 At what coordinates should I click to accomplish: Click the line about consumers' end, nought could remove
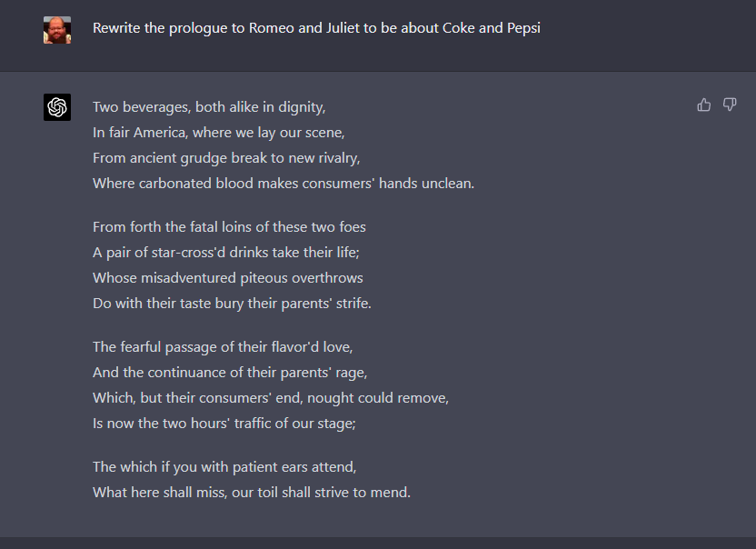coord(271,398)
